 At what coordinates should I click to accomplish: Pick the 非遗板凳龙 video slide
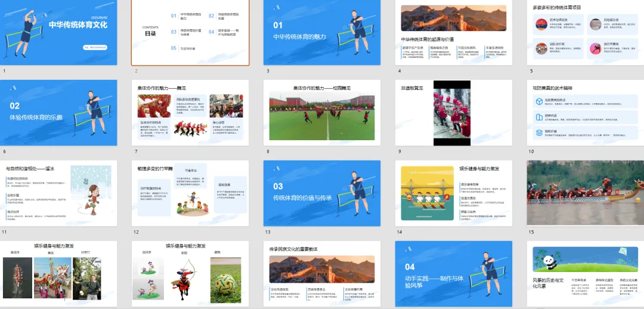coord(454,113)
